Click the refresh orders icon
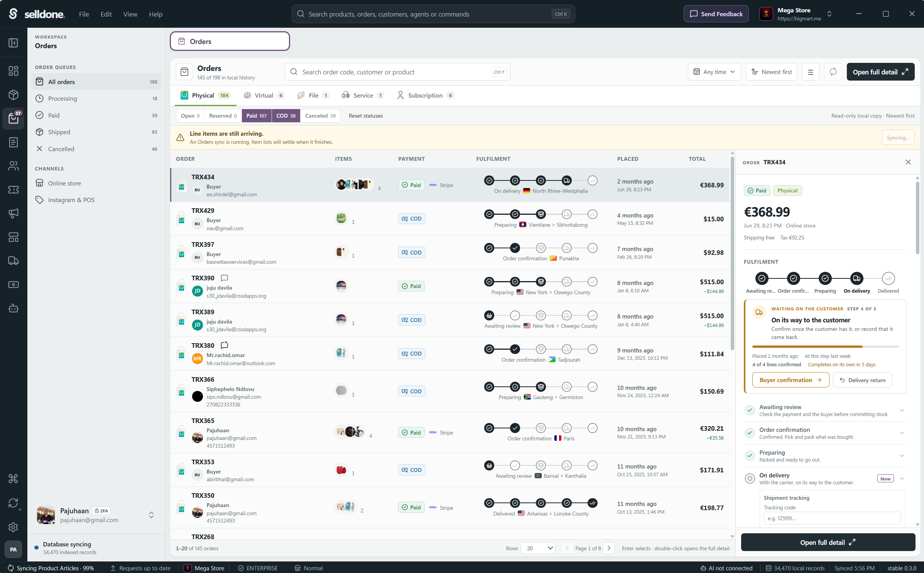 coord(833,72)
